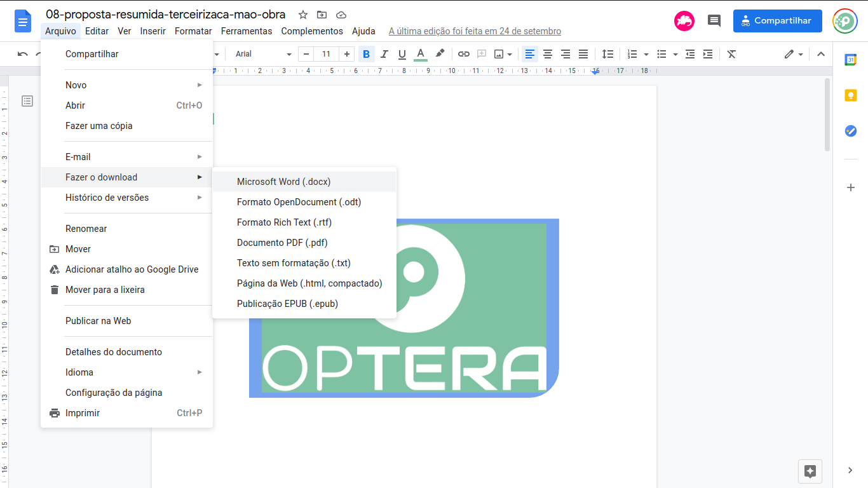Open Google Tasks in side panel

(851, 131)
